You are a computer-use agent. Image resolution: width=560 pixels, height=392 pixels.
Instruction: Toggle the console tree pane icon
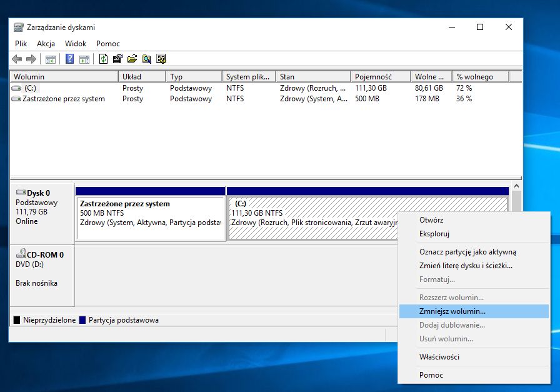(51, 59)
